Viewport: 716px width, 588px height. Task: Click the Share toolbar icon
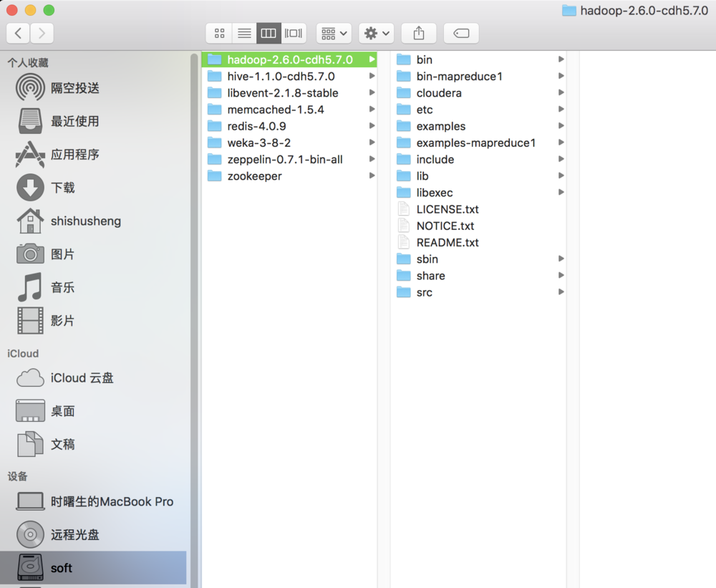(x=419, y=33)
